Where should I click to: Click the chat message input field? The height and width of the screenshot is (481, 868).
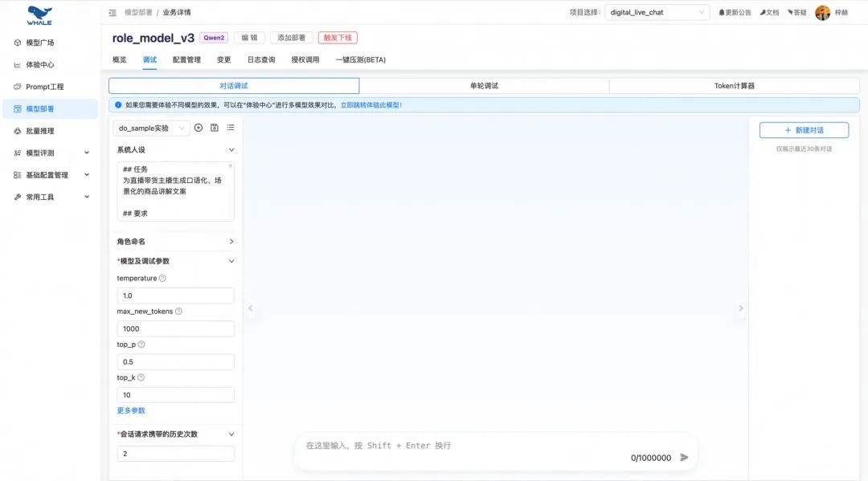[482, 445]
